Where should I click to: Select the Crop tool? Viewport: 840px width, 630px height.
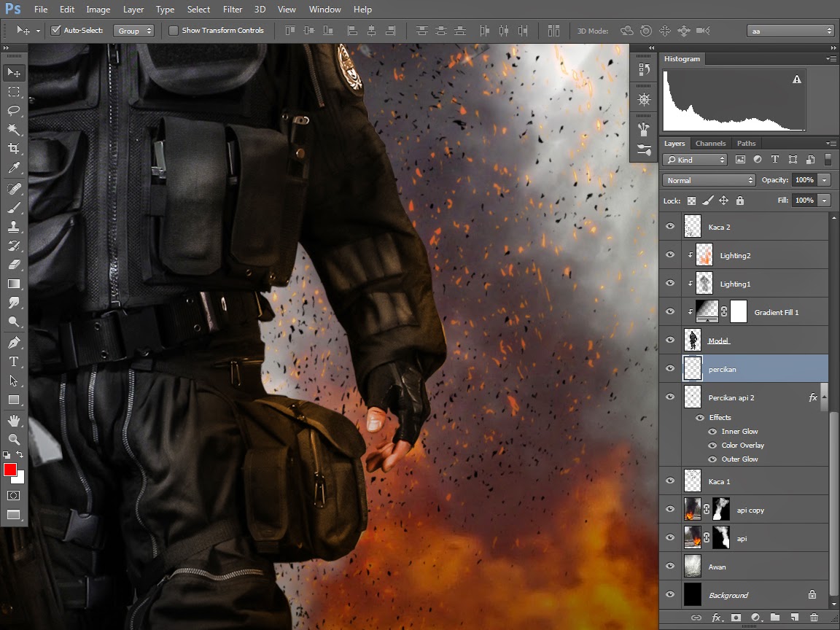(14, 149)
